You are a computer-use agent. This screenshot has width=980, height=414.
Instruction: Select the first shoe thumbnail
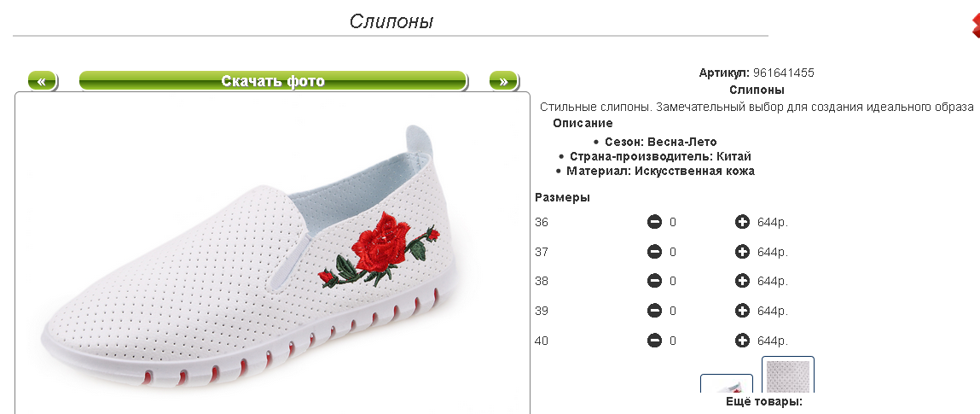click(x=726, y=384)
